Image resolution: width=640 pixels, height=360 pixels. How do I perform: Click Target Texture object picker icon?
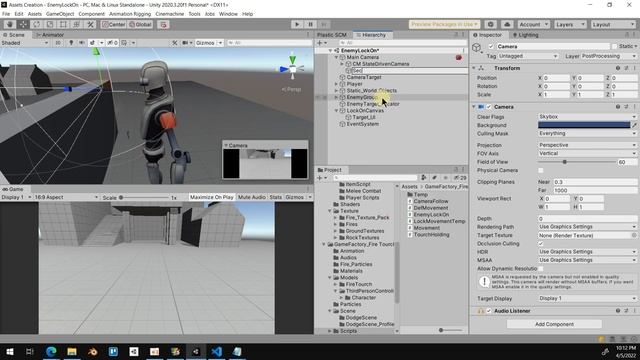pos(634,236)
